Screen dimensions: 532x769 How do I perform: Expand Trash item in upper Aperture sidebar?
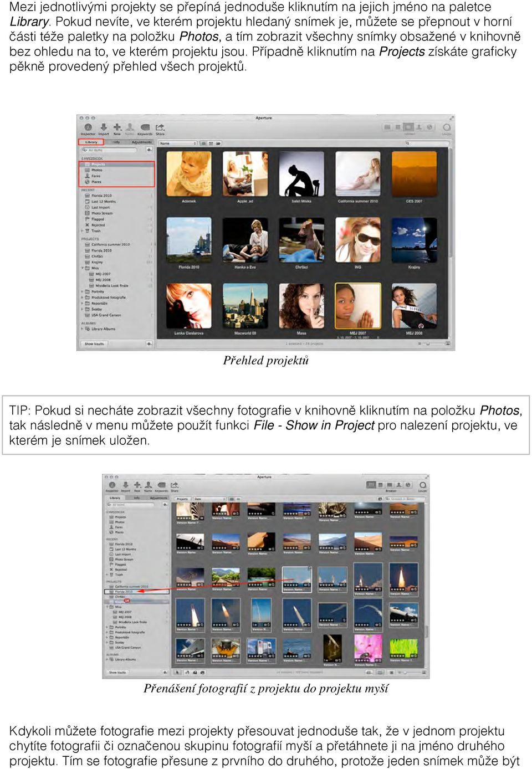pyautogui.click(x=82, y=230)
